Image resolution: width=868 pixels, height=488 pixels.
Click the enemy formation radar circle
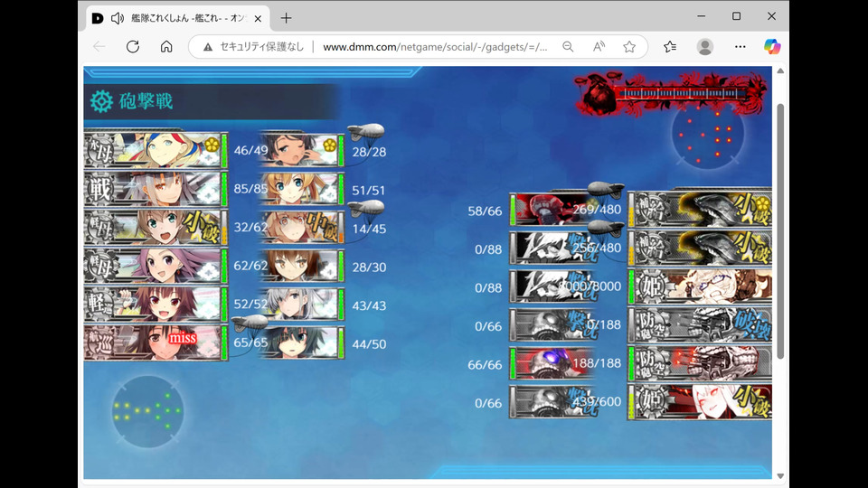(707, 134)
